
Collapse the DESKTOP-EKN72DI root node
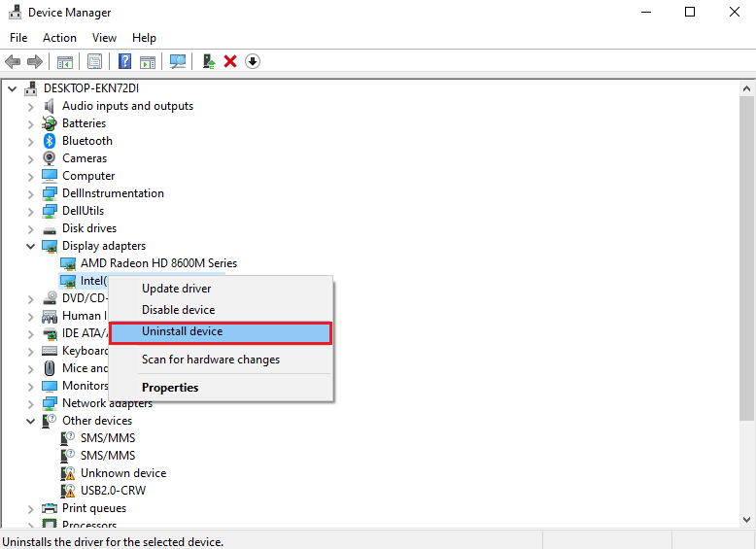coord(13,88)
